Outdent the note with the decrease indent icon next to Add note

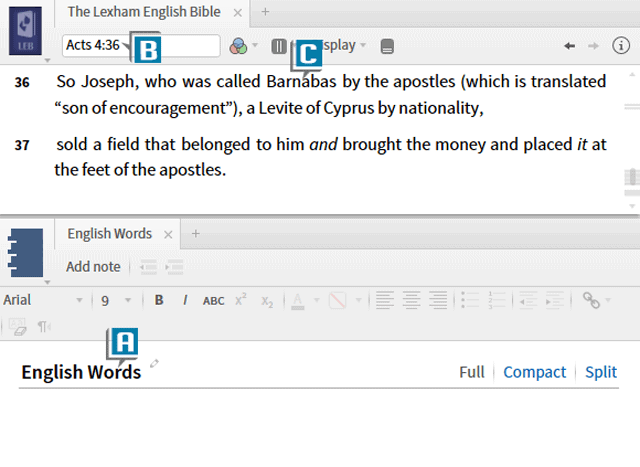pyautogui.click(x=149, y=267)
